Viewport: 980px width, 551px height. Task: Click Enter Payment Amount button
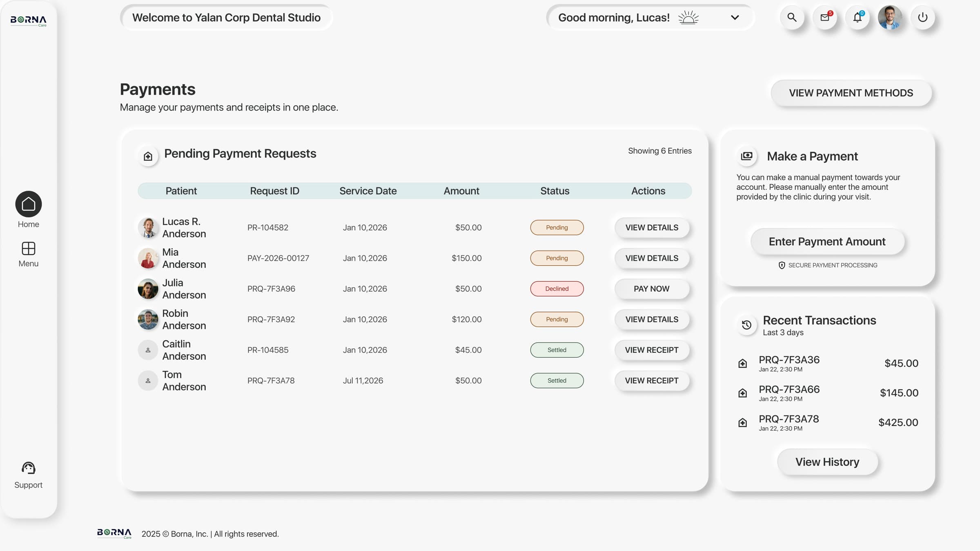pyautogui.click(x=827, y=242)
